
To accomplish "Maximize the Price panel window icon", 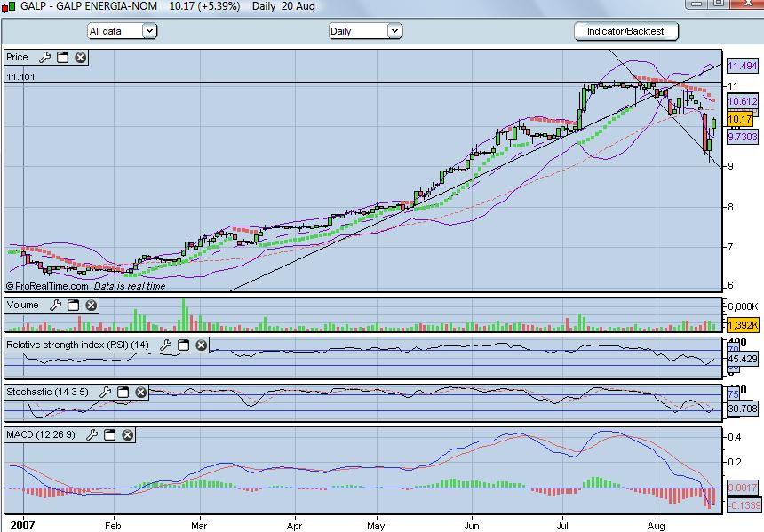I will (x=63, y=58).
